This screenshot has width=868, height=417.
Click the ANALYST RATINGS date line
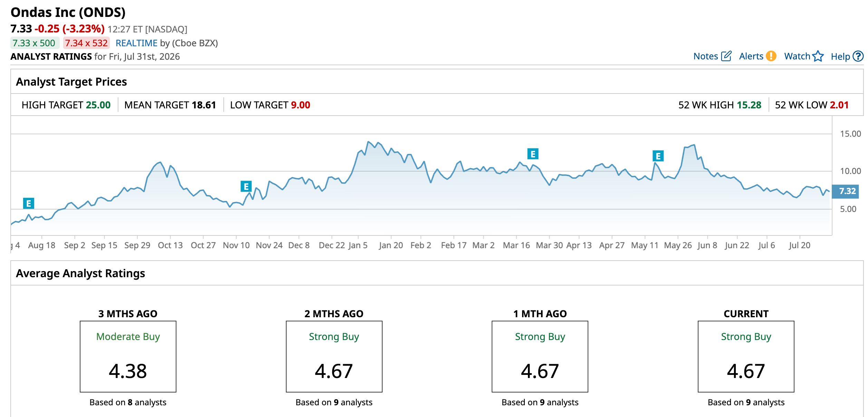click(x=95, y=57)
